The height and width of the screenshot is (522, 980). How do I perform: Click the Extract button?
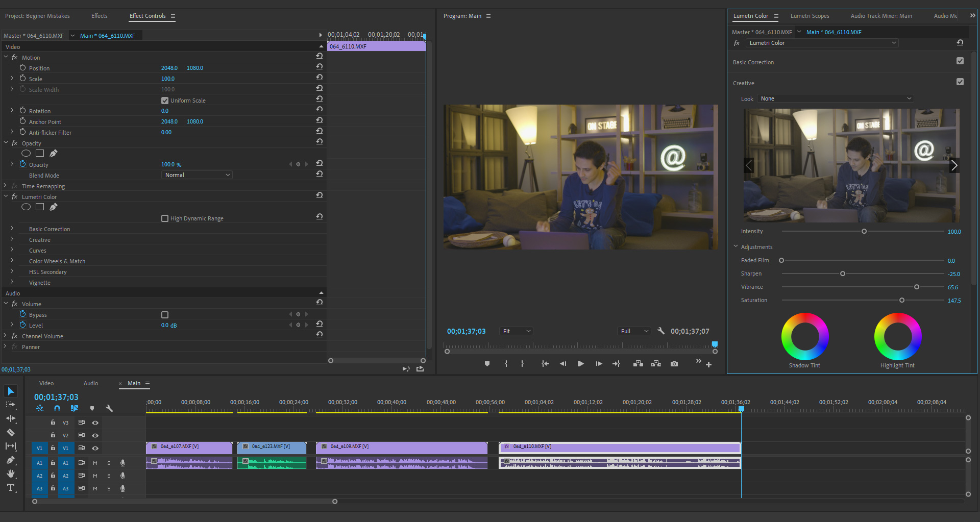click(656, 364)
